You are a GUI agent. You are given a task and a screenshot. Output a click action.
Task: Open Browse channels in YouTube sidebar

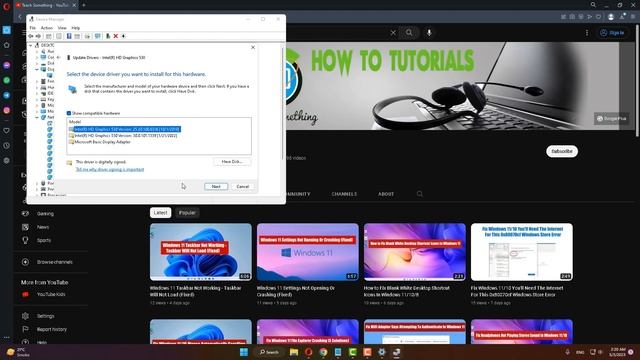click(x=55, y=262)
